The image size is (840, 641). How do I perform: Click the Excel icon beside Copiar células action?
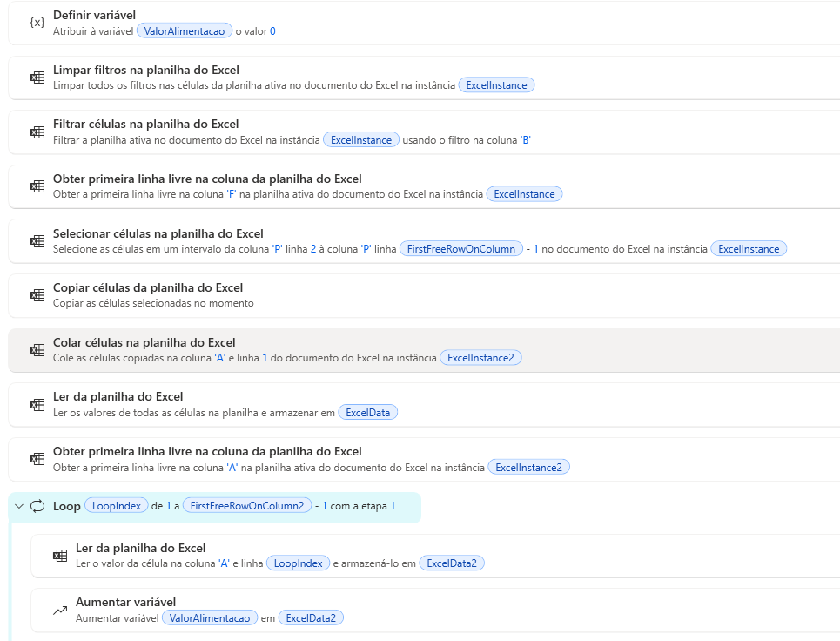pyautogui.click(x=37, y=295)
